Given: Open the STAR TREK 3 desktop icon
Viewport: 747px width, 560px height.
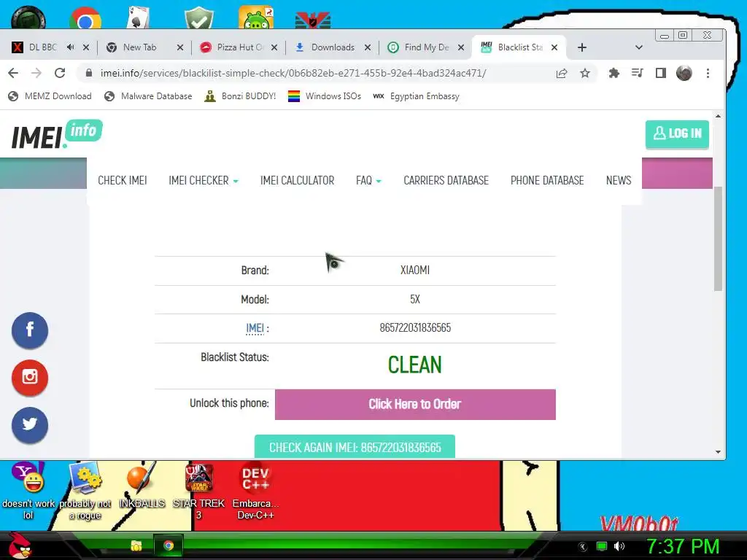Looking at the screenshot, I should click(198, 491).
